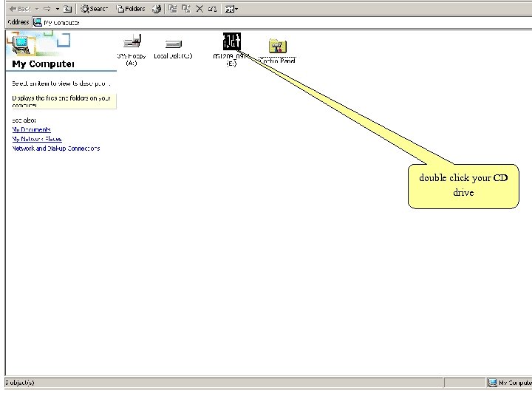Open the My Network Places link
532x399 pixels.
(x=37, y=139)
